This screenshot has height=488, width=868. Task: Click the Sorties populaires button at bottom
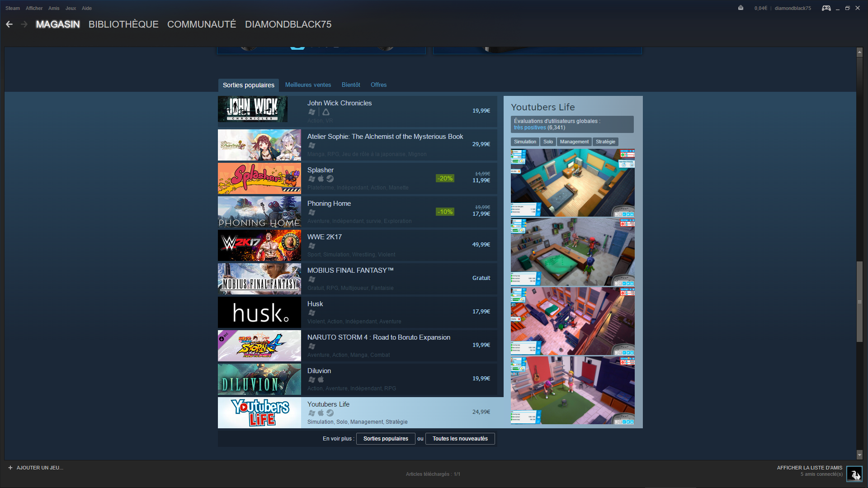click(x=386, y=439)
